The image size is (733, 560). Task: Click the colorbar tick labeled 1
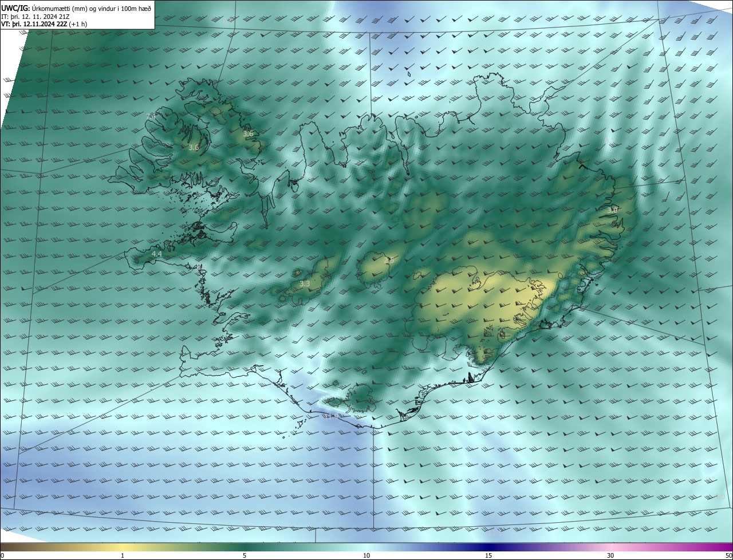[x=123, y=555]
